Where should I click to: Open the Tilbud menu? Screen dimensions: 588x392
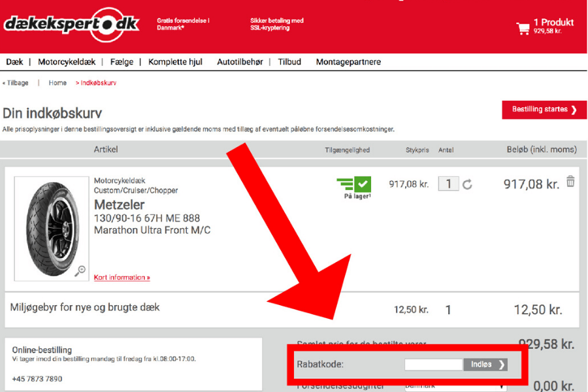[x=289, y=62]
